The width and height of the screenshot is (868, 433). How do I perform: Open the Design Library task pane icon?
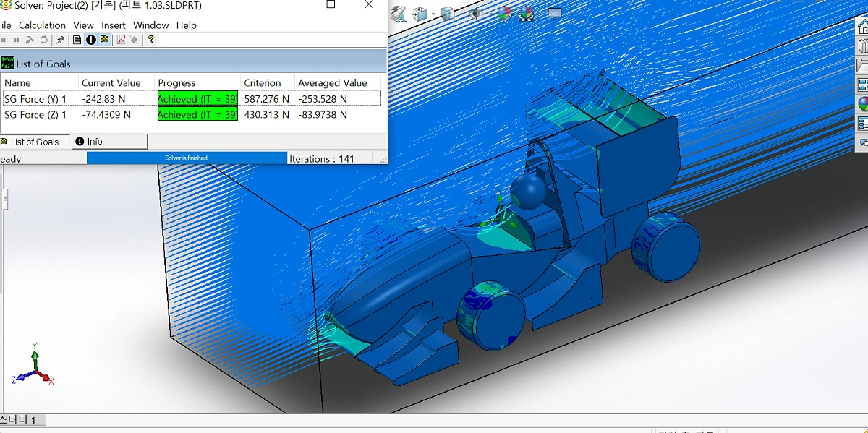click(x=862, y=46)
